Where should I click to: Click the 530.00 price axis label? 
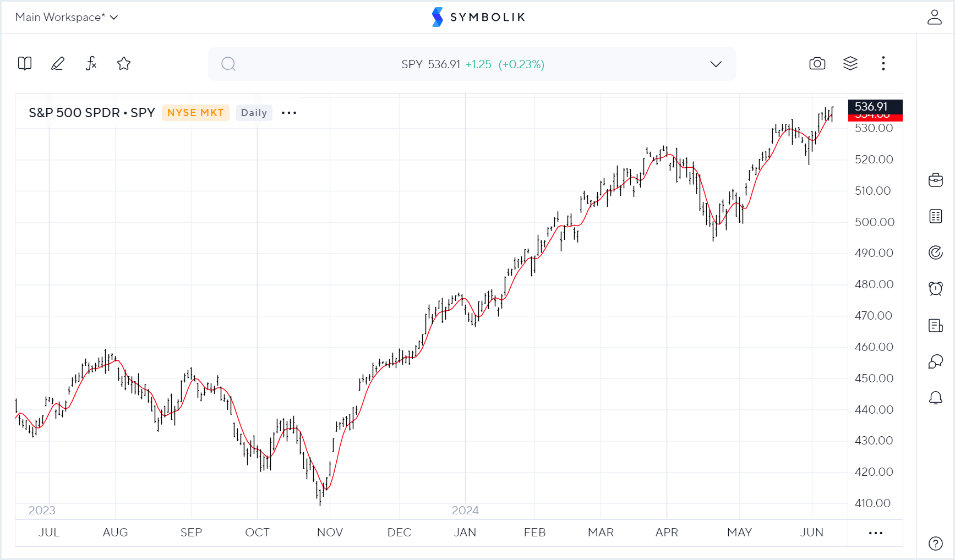tap(874, 129)
